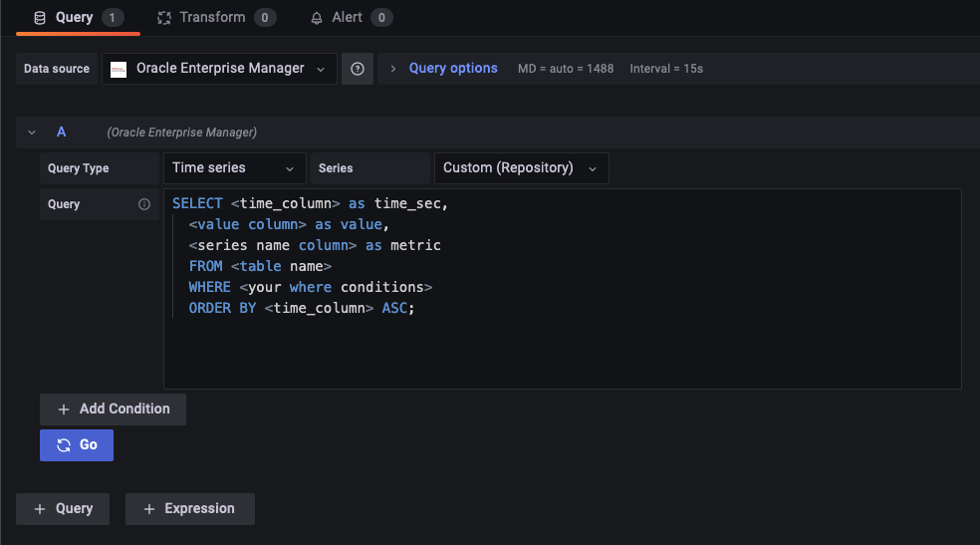Open the Time series query type dropdown
The image size is (980, 545).
point(235,168)
